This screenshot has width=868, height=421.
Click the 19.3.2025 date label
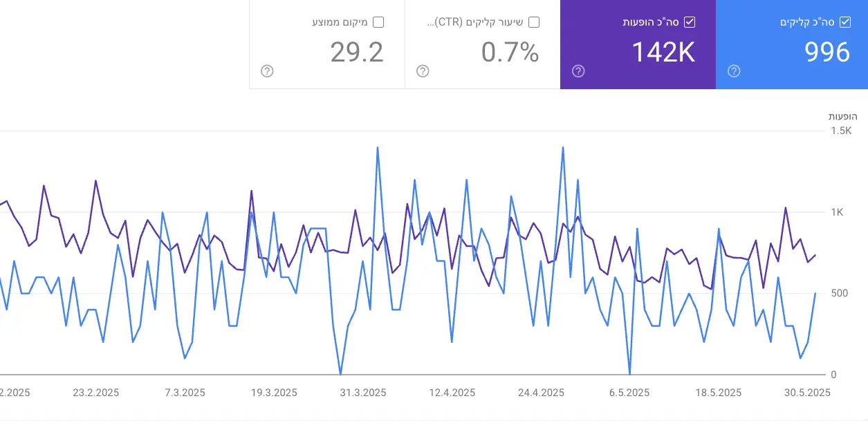click(274, 393)
